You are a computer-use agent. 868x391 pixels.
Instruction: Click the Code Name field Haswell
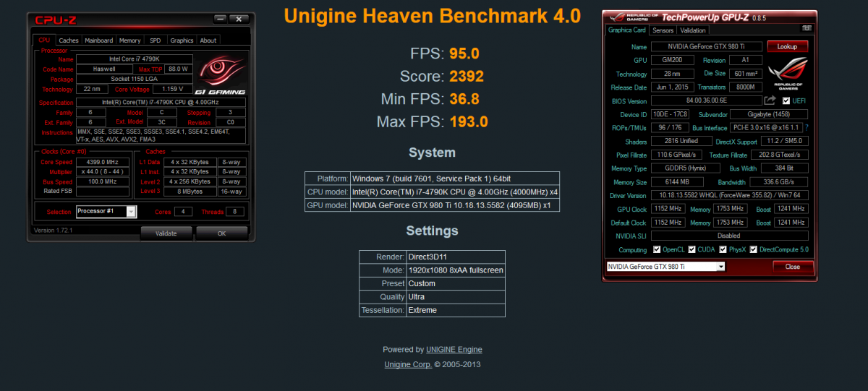pos(104,69)
